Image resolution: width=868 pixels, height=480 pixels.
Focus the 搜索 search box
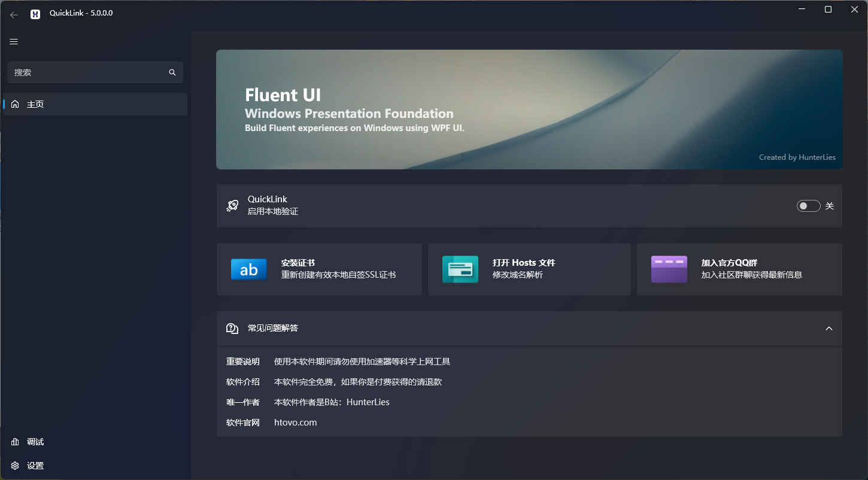tap(95, 72)
